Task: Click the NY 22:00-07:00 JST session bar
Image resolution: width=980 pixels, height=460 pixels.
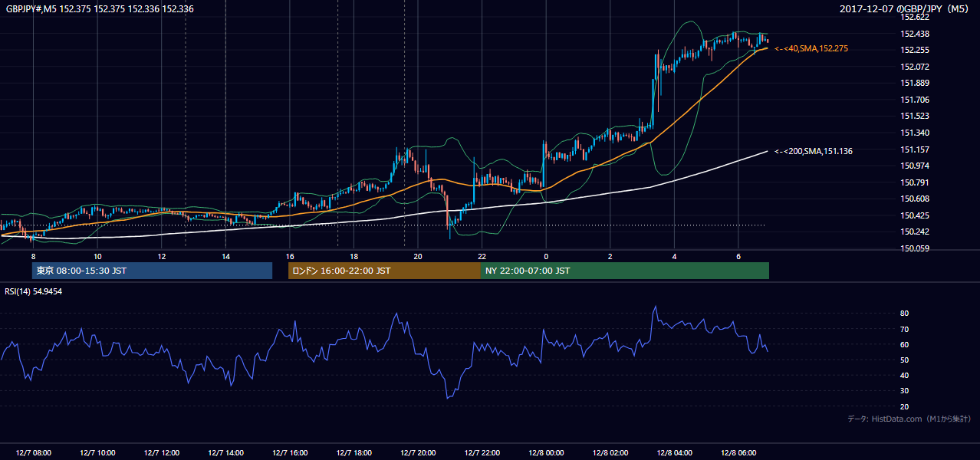Action: tap(625, 271)
